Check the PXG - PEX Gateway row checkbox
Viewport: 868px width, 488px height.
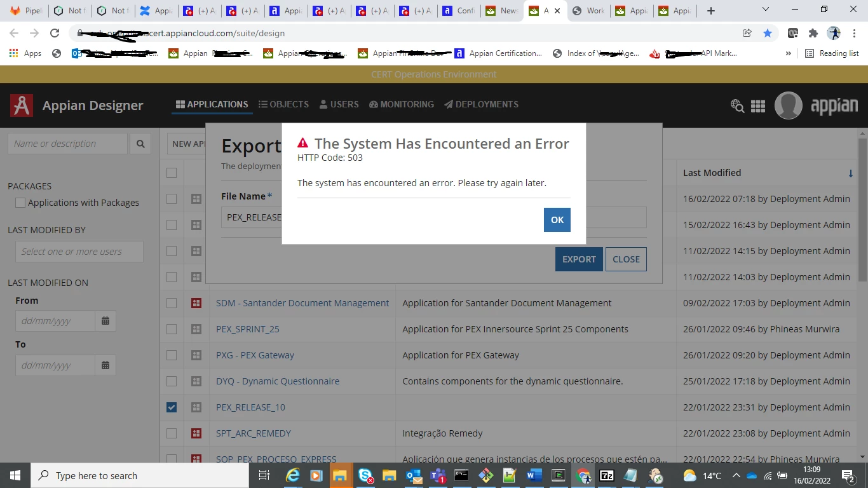coord(172,355)
